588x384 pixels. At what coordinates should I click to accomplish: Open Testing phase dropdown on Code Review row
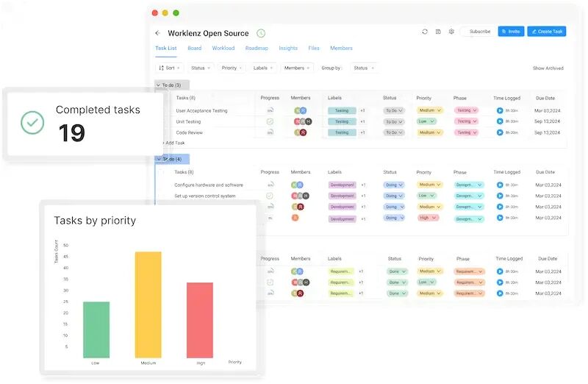pos(467,132)
